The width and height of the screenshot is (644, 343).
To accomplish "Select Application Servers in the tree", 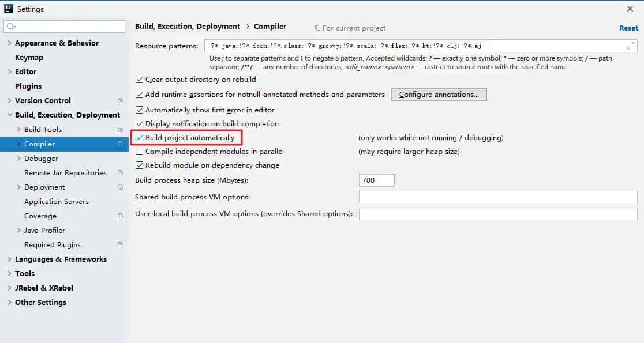I will coord(57,201).
